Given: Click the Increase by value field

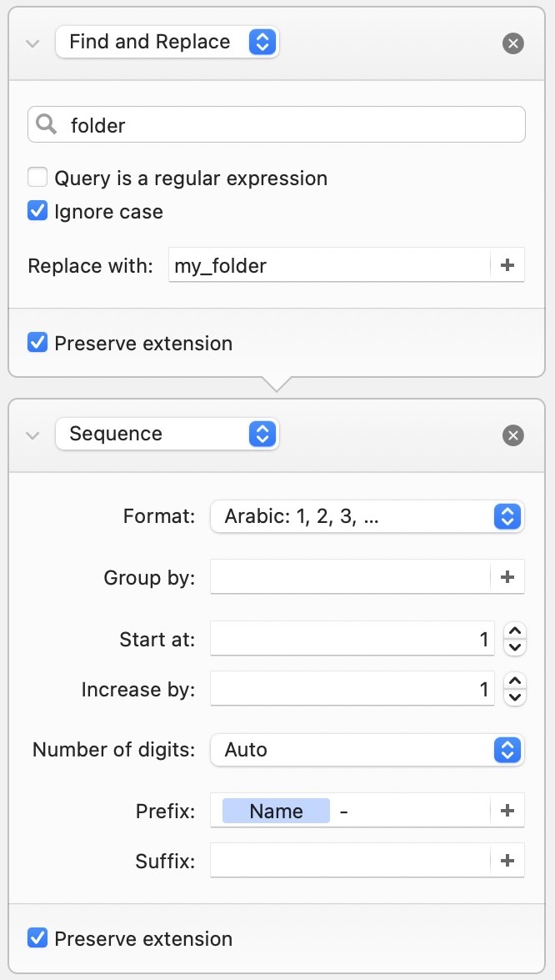Looking at the screenshot, I should (352, 689).
